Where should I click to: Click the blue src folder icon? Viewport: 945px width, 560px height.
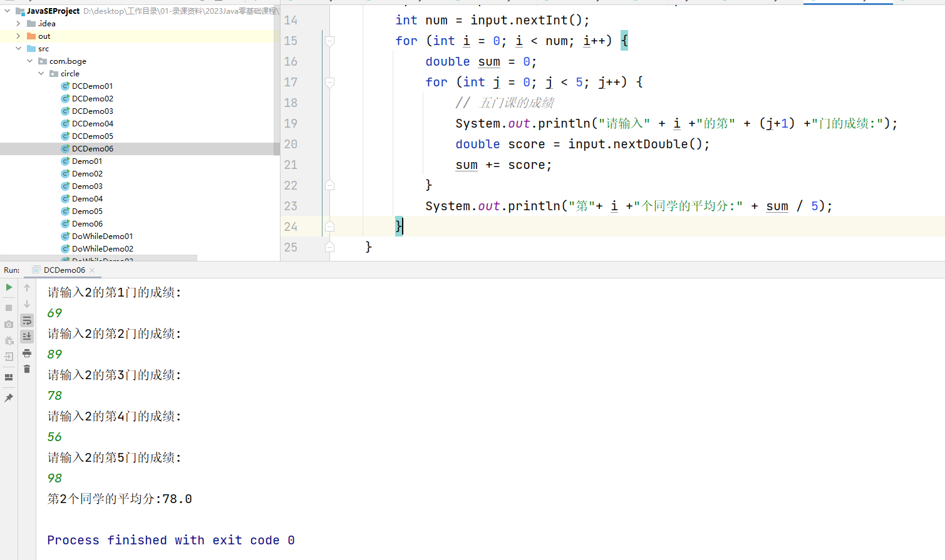coord(31,48)
